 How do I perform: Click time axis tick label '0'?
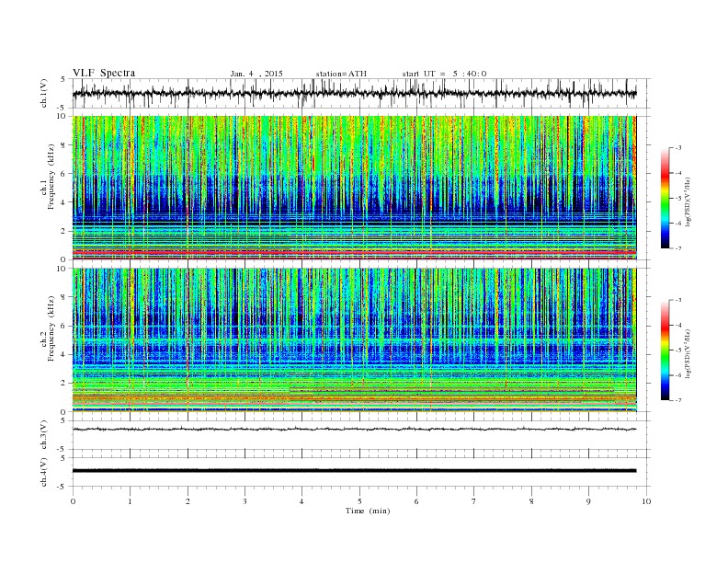coord(73,501)
